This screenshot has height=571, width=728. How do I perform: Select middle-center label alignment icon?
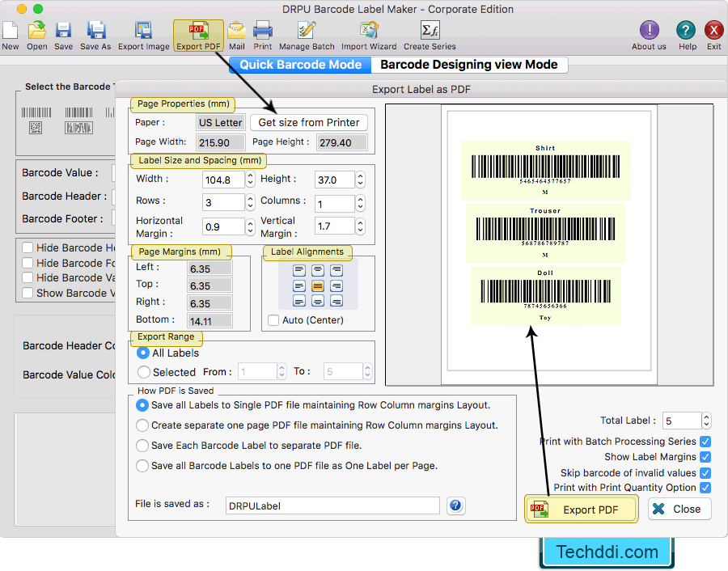pos(318,285)
